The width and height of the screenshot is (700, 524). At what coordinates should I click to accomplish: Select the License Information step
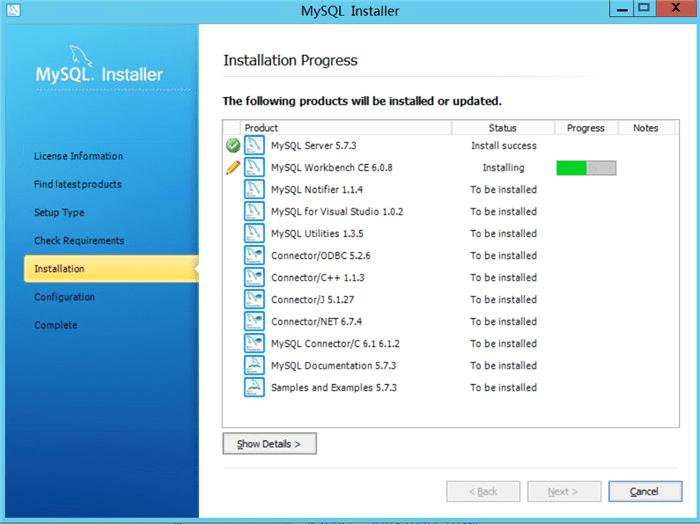pyautogui.click(x=79, y=156)
